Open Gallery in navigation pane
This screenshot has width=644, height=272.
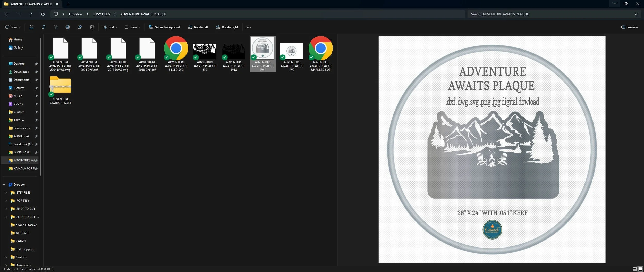pos(16,47)
